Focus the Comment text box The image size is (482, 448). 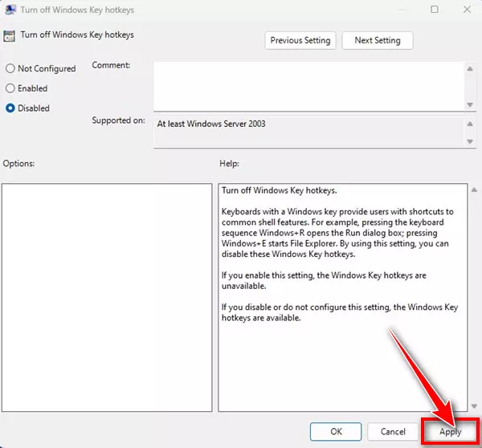pyautogui.click(x=309, y=87)
